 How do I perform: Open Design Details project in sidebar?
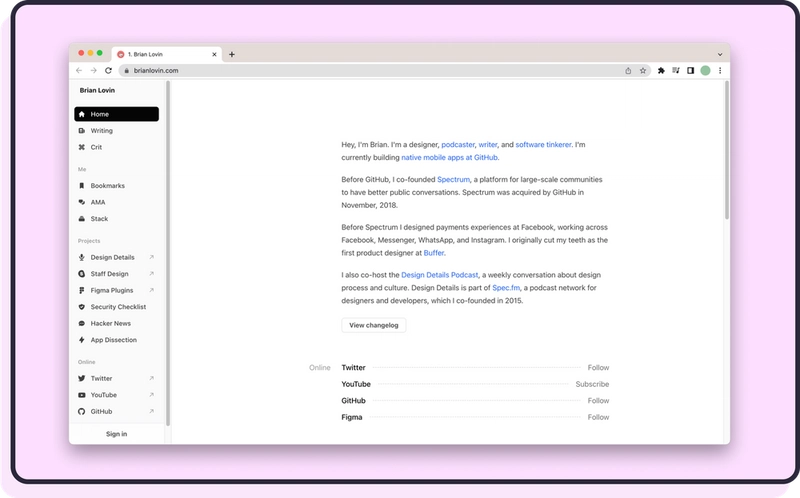click(x=116, y=257)
